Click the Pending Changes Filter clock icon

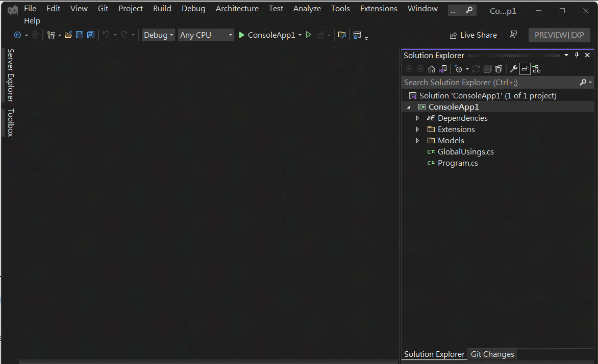[458, 69]
